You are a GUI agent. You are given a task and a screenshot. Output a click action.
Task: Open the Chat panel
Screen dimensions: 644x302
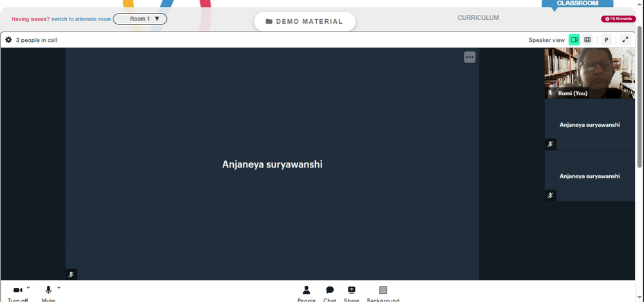[330, 294]
